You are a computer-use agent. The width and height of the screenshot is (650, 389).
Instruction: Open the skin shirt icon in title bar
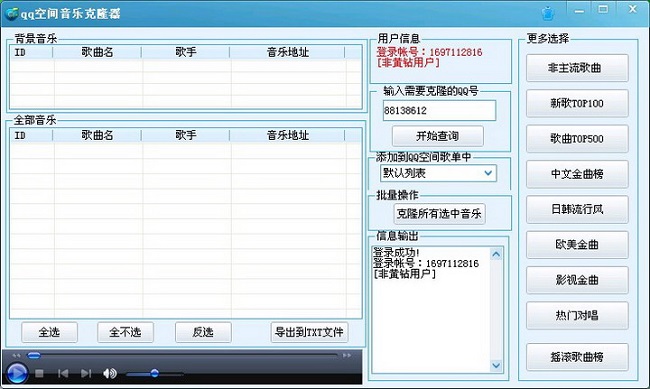[548, 13]
